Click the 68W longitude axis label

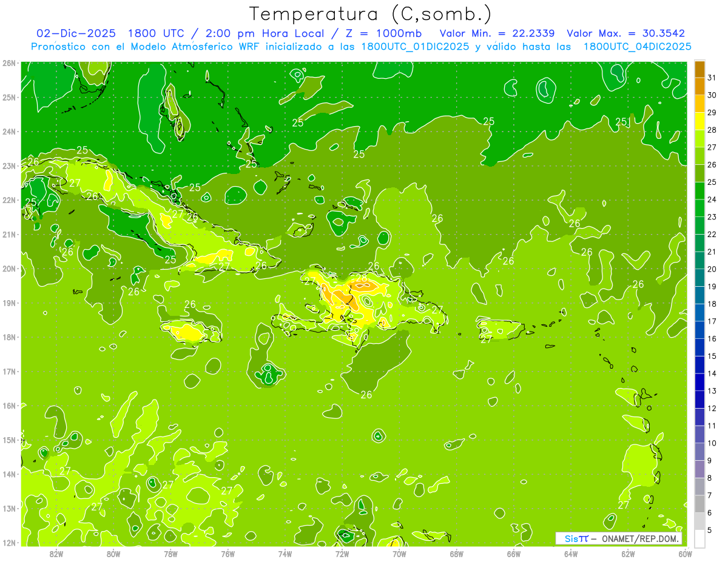pyautogui.click(x=456, y=554)
